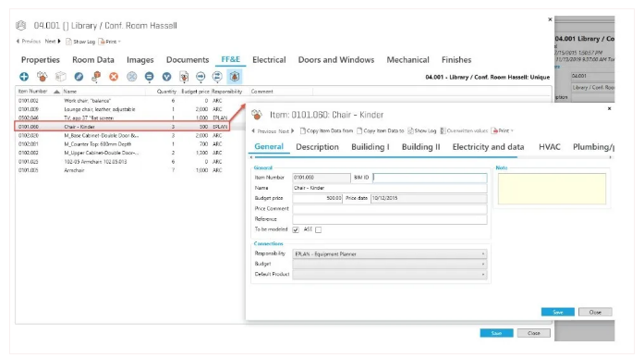644x358 pixels.
Task: Click the blue swap arrows icon
Action: point(217,77)
